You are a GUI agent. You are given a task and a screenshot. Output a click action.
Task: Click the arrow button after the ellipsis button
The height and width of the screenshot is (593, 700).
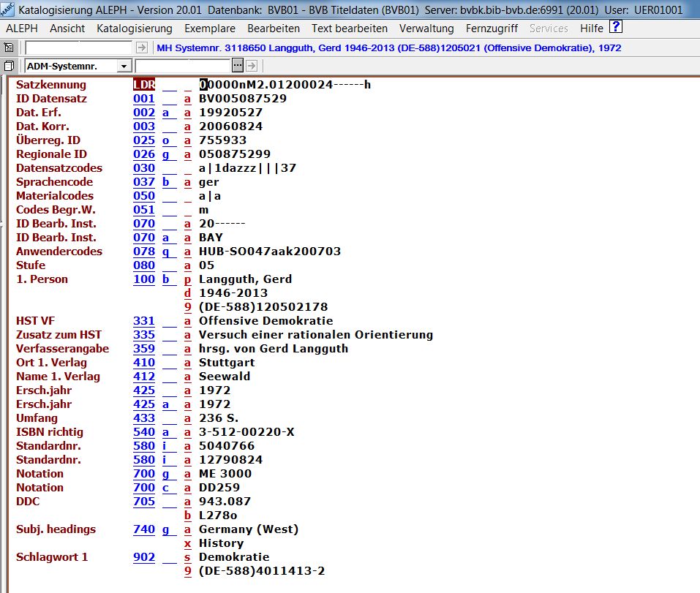click(251, 66)
